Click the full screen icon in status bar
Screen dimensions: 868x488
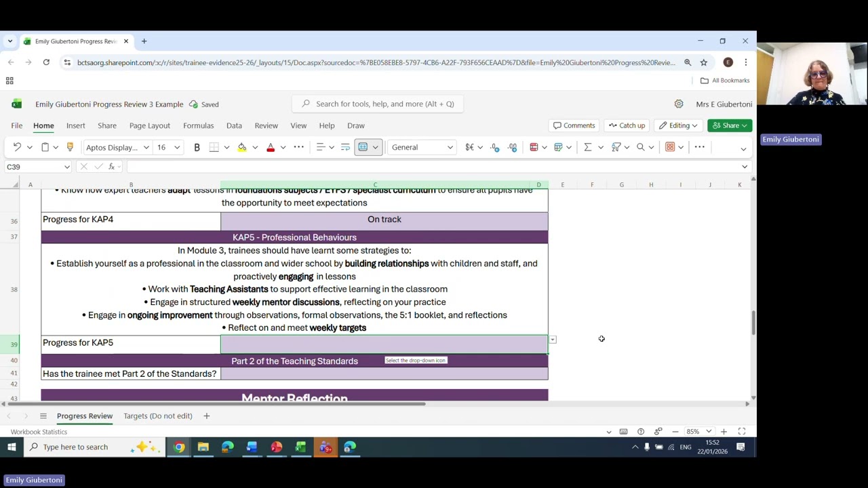coord(742,432)
